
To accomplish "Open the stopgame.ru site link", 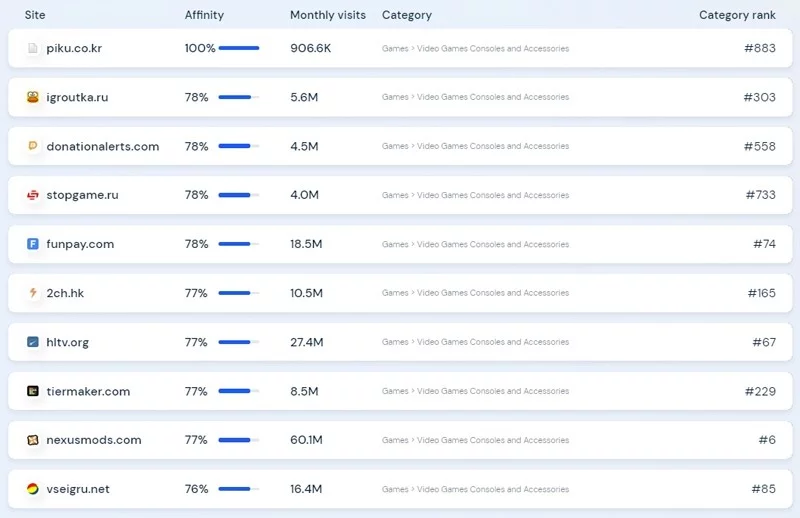I will point(82,195).
